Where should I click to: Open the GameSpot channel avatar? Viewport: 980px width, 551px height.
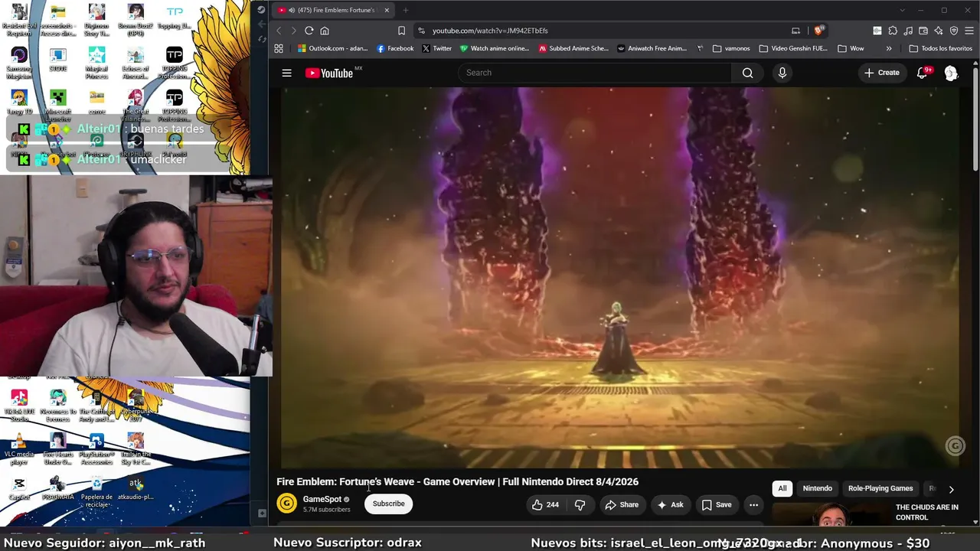click(x=286, y=504)
